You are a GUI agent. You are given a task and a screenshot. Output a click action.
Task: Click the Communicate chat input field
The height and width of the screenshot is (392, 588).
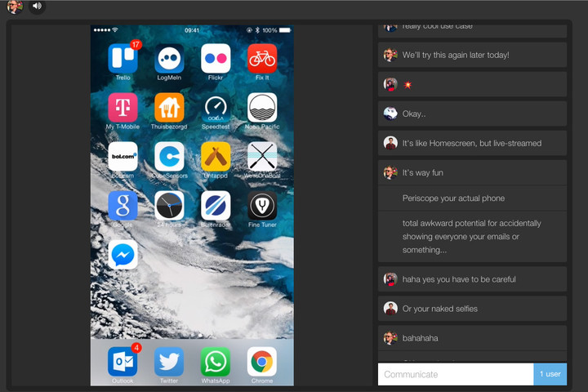[456, 374]
